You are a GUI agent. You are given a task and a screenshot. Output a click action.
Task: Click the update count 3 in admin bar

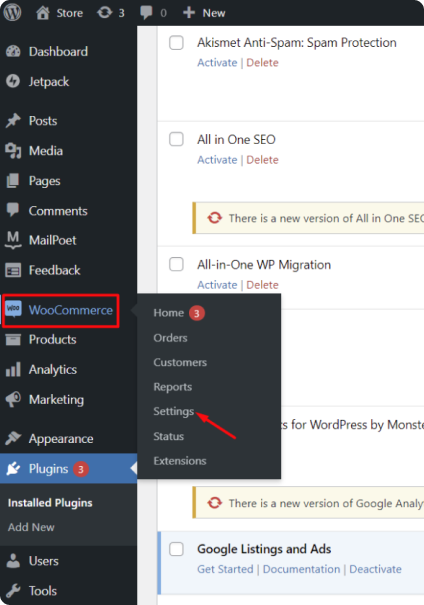pyautogui.click(x=122, y=13)
